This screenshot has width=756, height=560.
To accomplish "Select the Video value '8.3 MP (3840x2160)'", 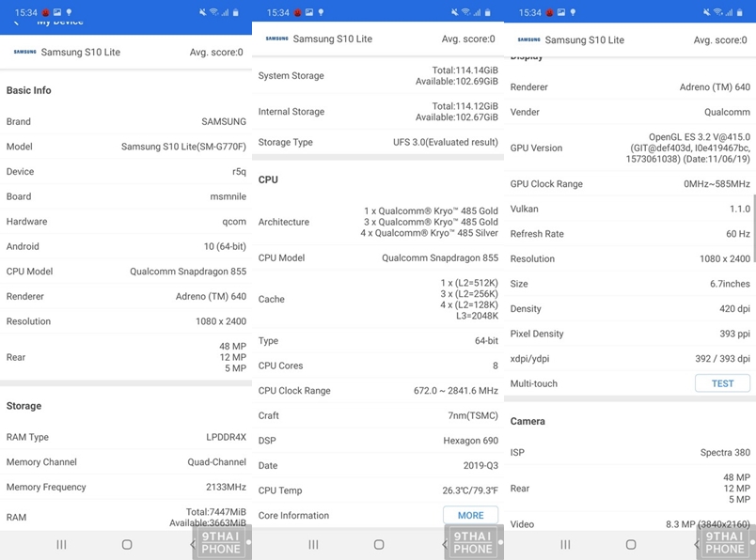I will click(x=708, y=524).
